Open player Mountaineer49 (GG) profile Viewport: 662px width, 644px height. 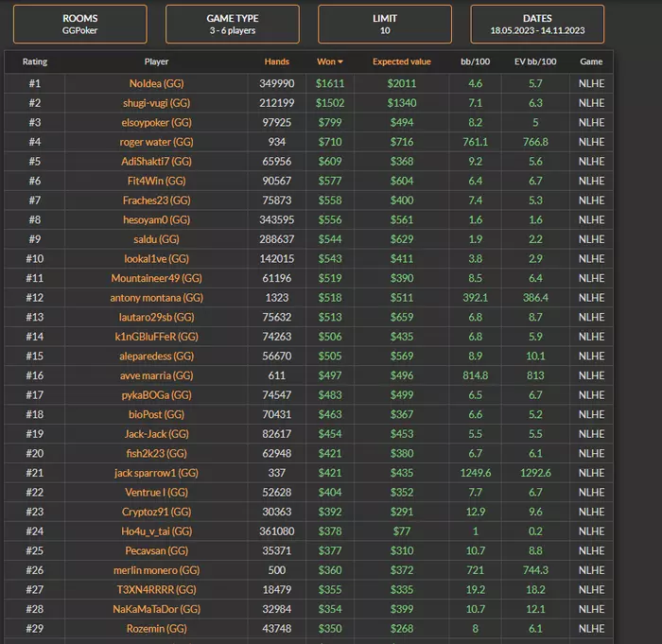point(156,278)
